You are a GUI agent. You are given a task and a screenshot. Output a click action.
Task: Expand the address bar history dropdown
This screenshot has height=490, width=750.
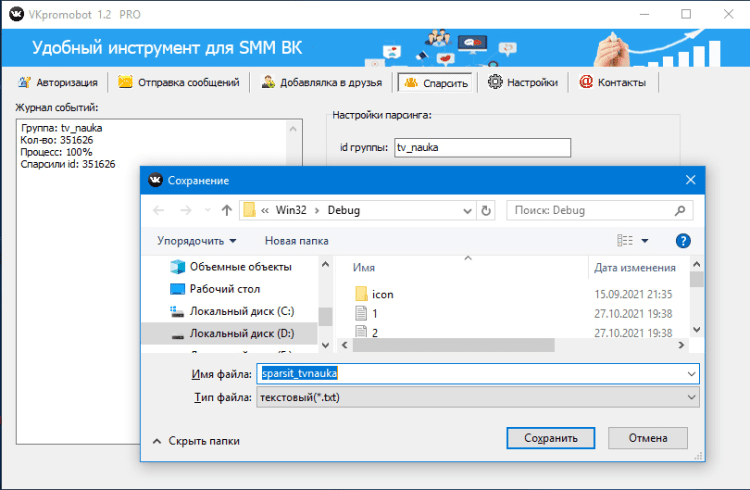467,211
